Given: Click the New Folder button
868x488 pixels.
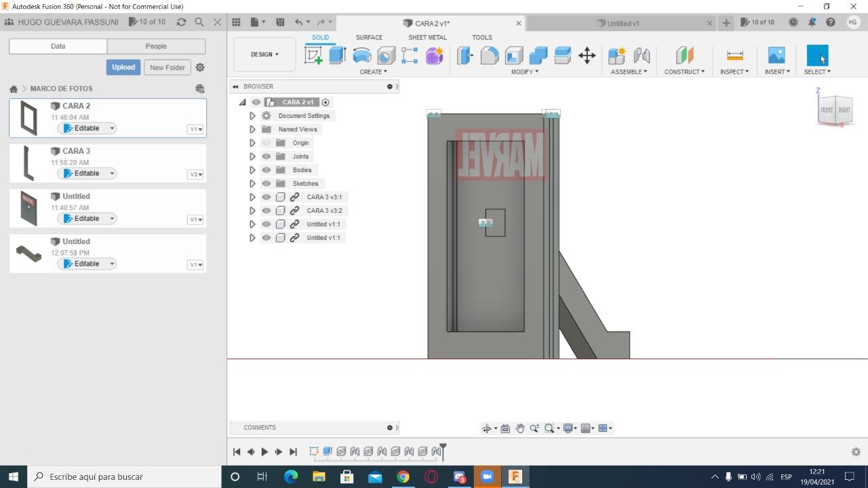Looking at the screenshot, I should click(167, 68).
